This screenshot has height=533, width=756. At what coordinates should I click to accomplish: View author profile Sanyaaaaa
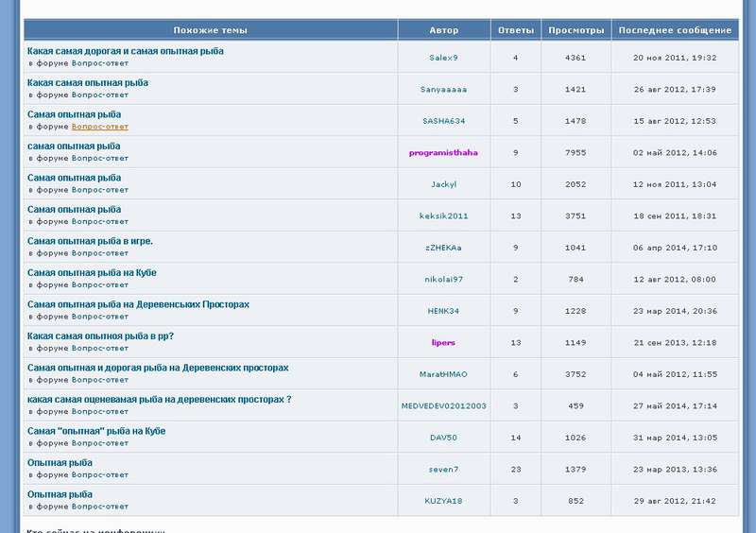(443, 90)
